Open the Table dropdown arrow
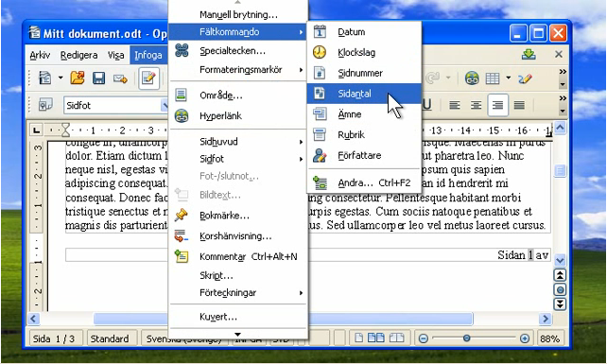This screenshot has height=364, width=607. pyautogui.click(x=509, y=78)
